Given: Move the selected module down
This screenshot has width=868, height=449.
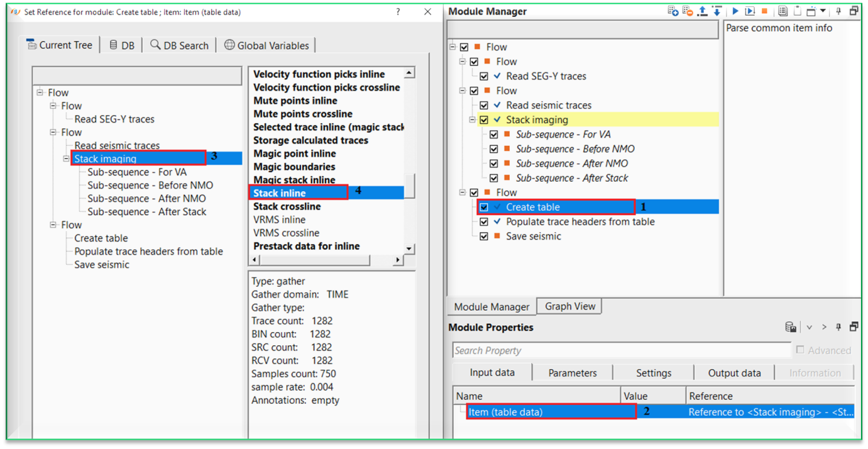Looking at the screenshot, I should click(x=718, y=11).
